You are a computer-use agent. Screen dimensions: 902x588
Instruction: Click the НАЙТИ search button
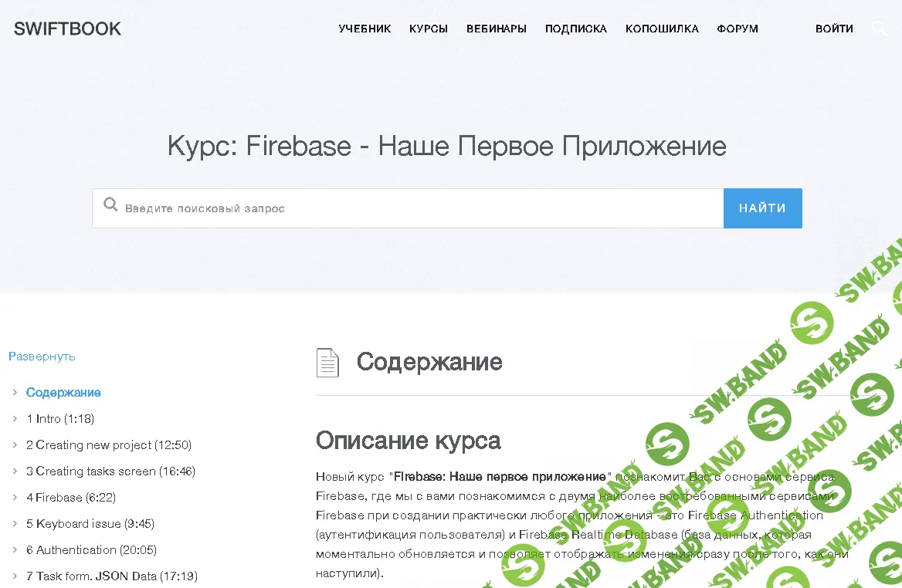762,208
